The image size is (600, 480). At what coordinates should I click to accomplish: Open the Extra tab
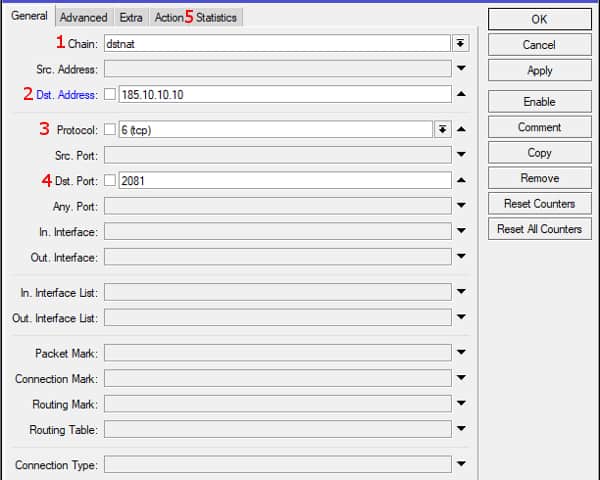click(131, 18)
